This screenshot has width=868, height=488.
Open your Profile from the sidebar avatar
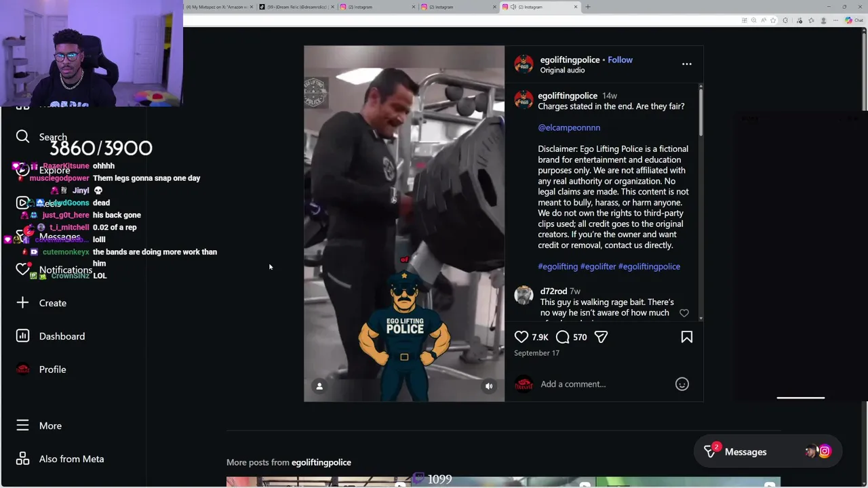(x=22, y=369)
